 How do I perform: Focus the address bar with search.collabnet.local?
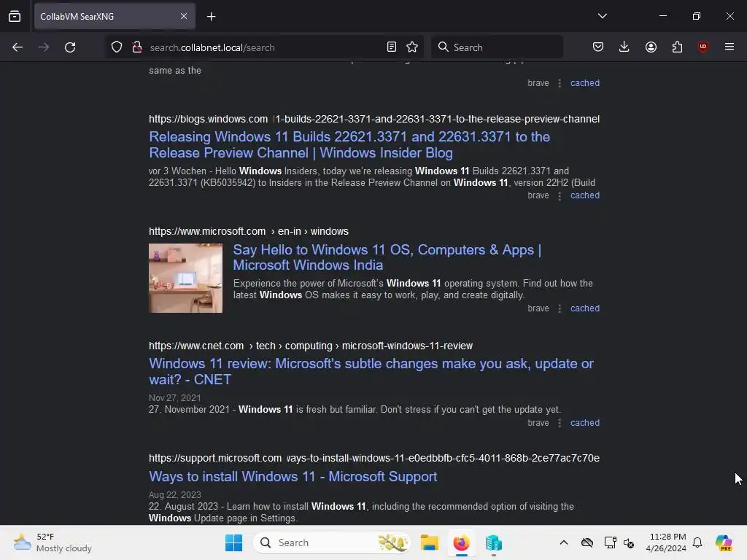click(x=264, y=47)
